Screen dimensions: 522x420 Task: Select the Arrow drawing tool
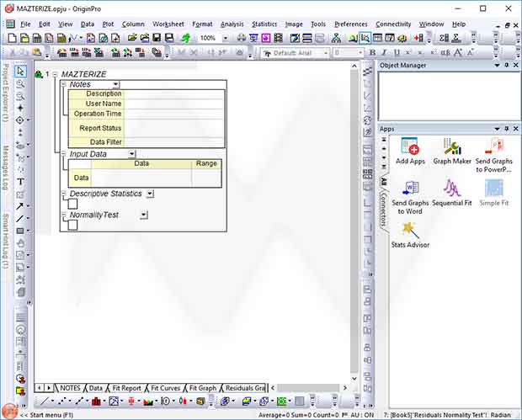[20, 206]
